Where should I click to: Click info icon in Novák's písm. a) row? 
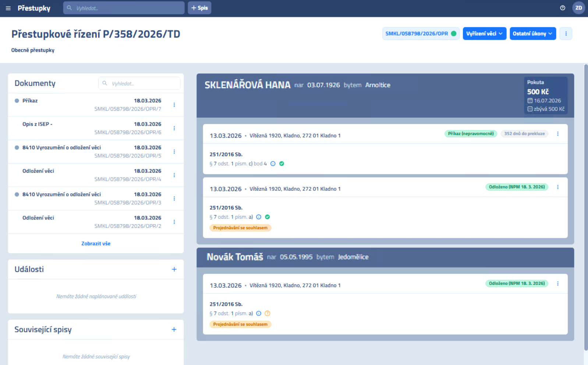pos(259,314)
